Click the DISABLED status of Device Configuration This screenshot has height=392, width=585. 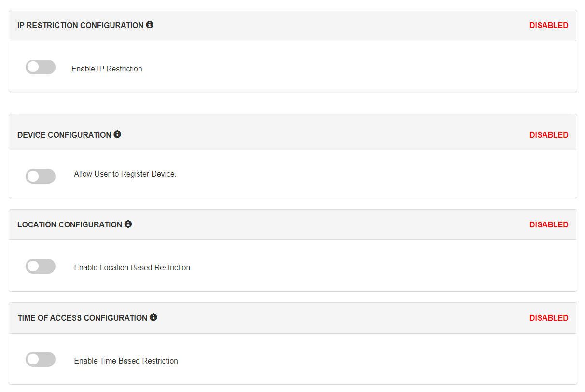[549, 135]
